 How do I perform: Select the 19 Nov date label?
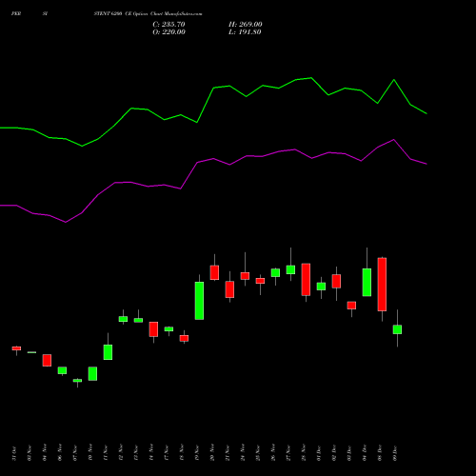[x=197, y=453]
